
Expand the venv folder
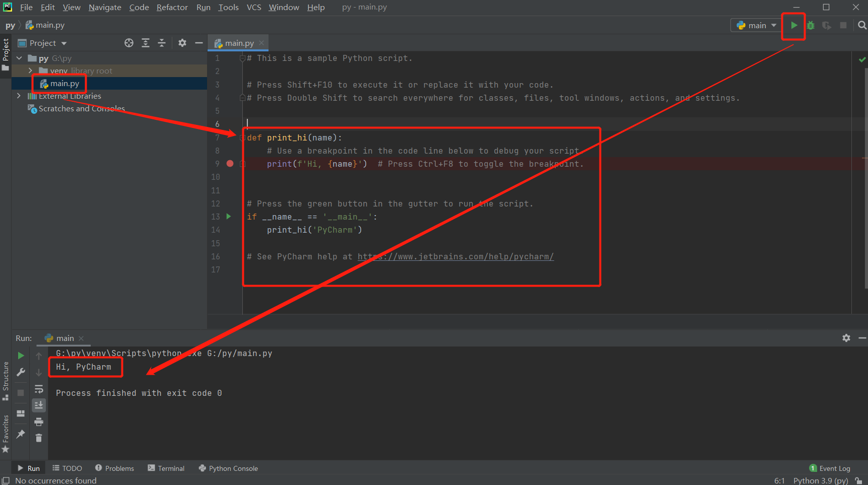click(30, 71)
